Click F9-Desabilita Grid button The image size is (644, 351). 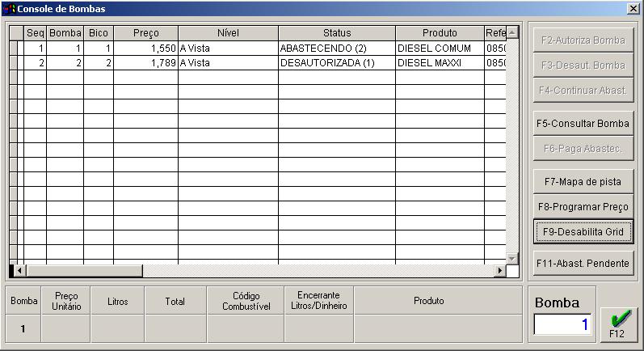[583, 232]
